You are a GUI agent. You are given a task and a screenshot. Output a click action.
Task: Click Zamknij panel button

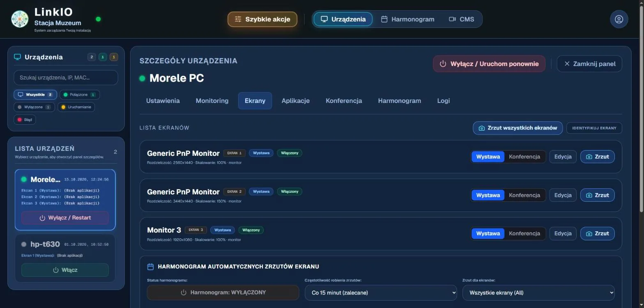coord(589,64)
